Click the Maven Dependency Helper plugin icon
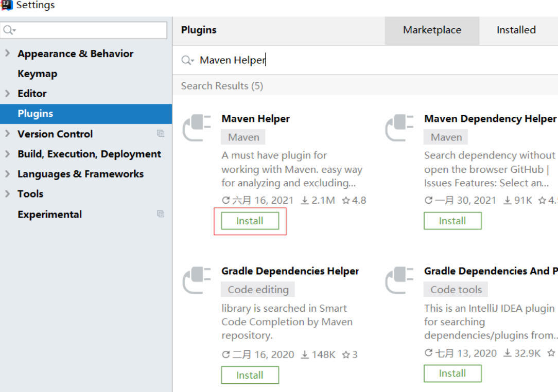The height and width of the screenshot is (392, 558). pos(399,128)
